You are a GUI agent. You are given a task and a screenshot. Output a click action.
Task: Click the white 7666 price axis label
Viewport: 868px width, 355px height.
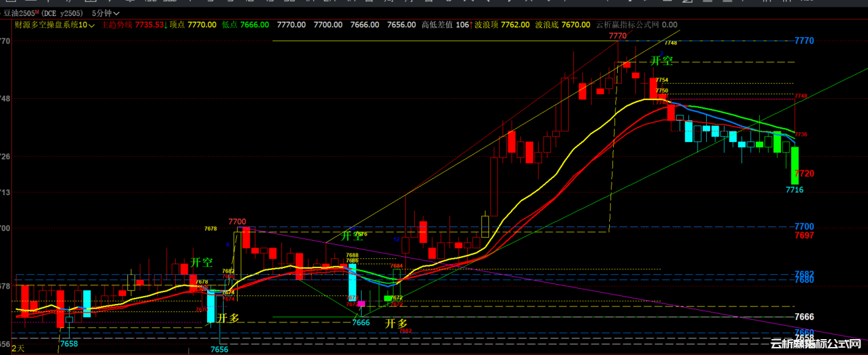(804, 317)
